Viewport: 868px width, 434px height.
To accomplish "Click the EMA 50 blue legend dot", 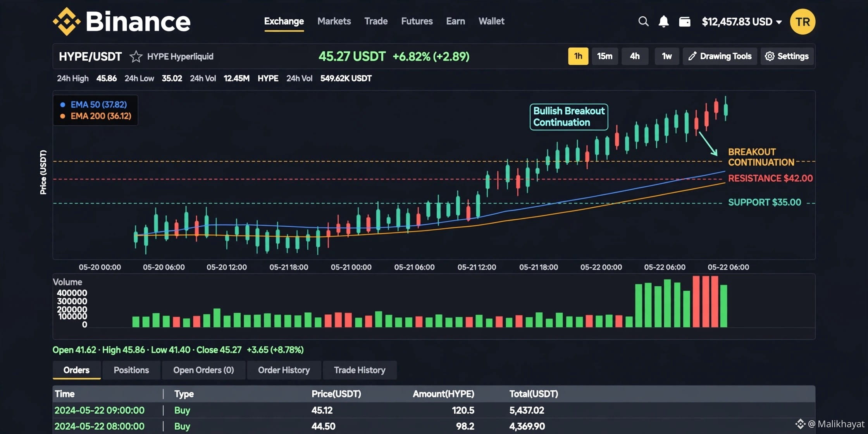I will pyautogui.click(x=63, y=105).
